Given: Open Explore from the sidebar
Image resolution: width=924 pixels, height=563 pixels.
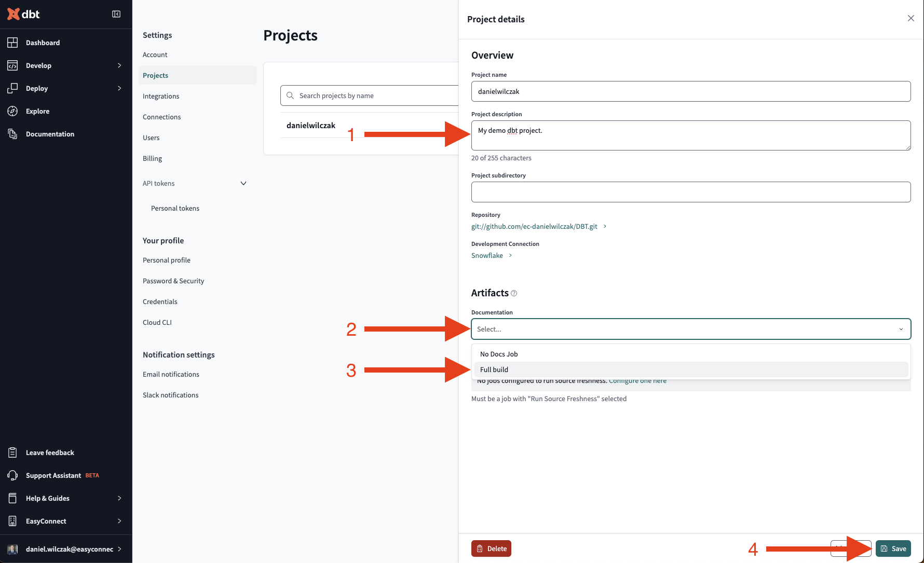Looking at the screenshot, I should click(x=37, y=111).
